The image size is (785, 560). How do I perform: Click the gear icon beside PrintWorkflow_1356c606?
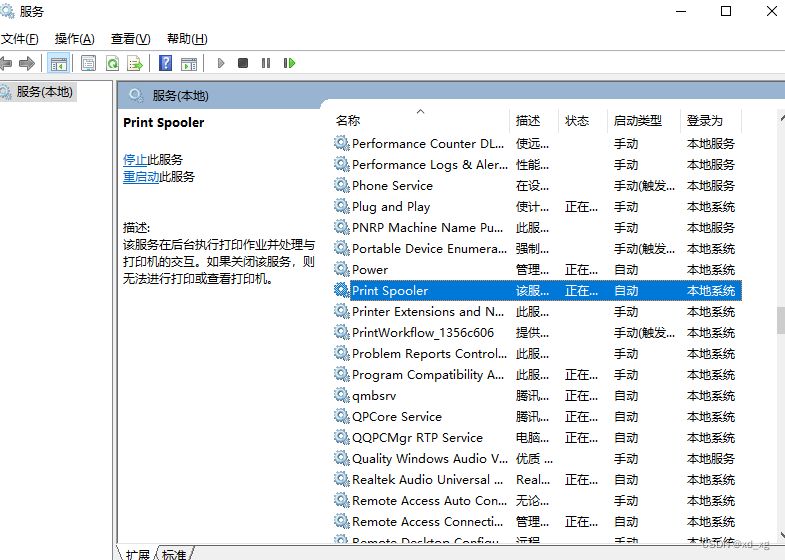coord(341,332)
